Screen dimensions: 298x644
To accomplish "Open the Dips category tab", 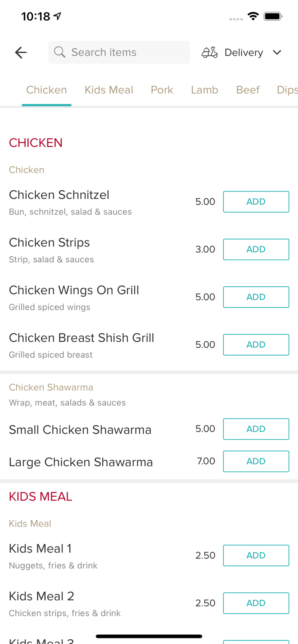I will point(287,90).
